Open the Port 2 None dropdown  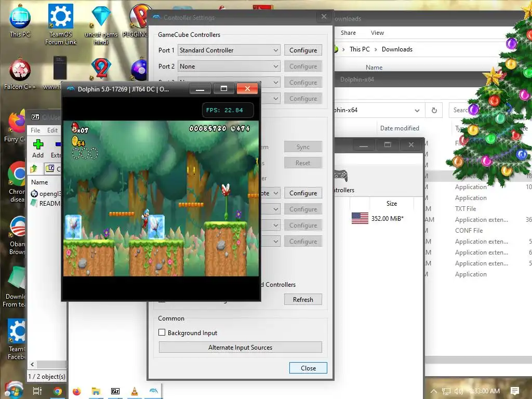click(229, 66)
